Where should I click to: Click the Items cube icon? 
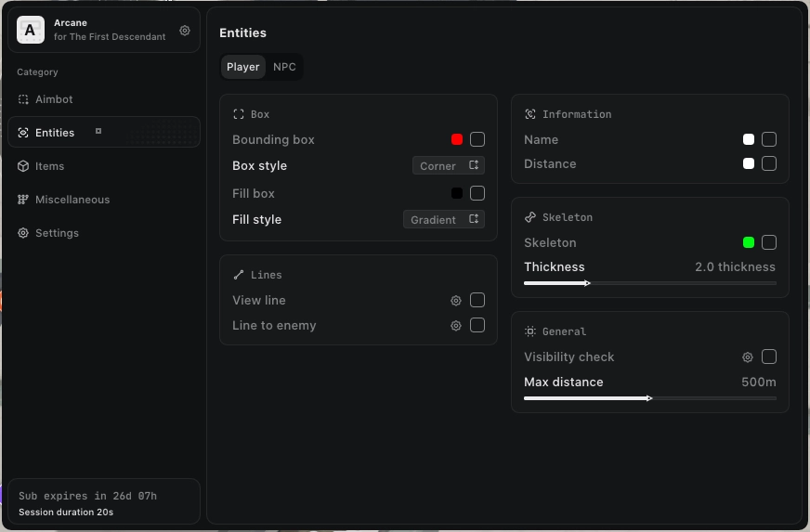coord(23,166)
